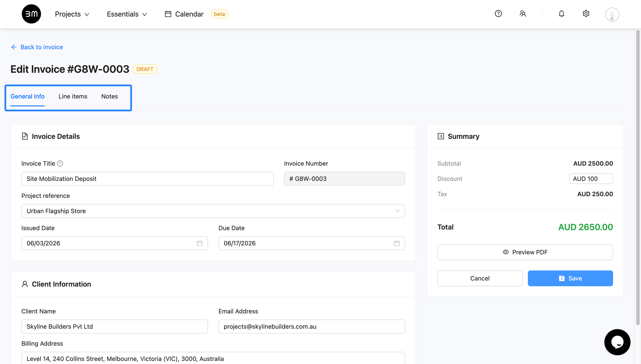Click the DRAFT status badge
This screenshot has height=364, width=641.
pyautogui.click(x=145, y=69)
